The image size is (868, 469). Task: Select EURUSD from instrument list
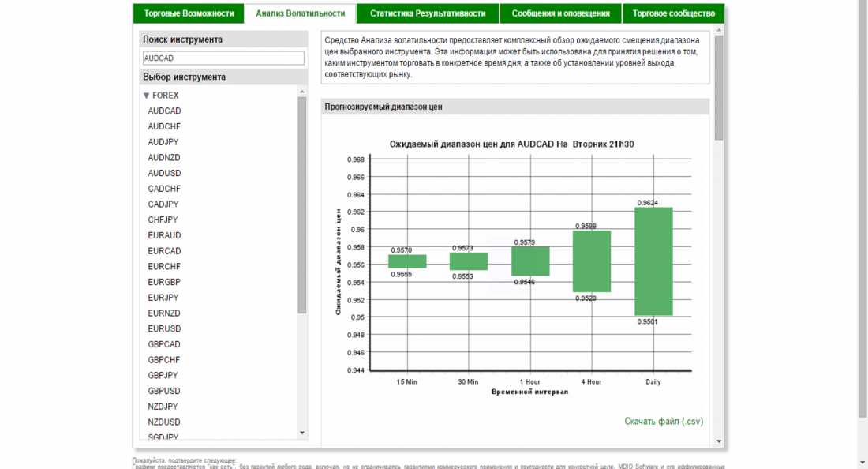(164, 328)
